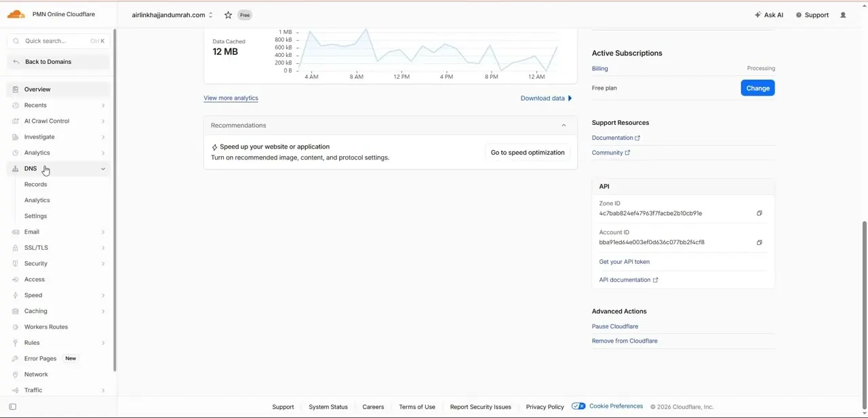Viewport: 868px width, 418px height.
Task: Click the Back to Domains button
Action: coord(58,62)
